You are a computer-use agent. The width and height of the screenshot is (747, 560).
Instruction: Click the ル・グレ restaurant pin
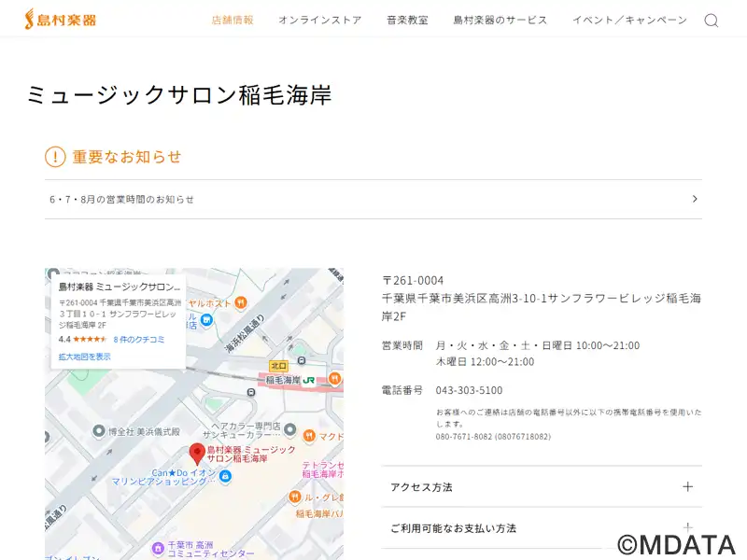tap(295, 497)
